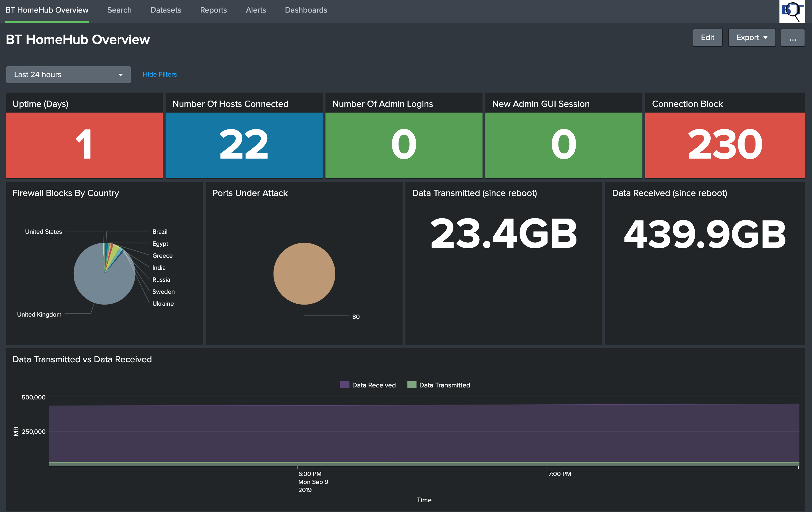812x512 pixels.
Task: Click the BT HomeHub Overview page heading
Action: pos(78,39)
